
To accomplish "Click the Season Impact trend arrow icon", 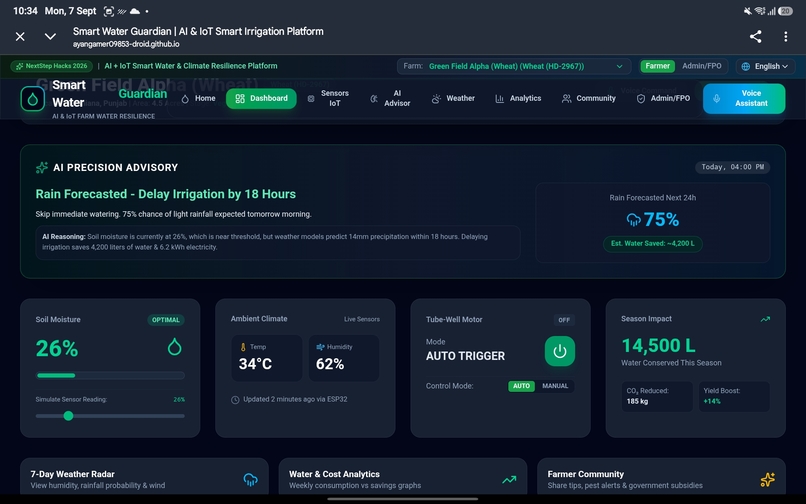I will point(765,319).
